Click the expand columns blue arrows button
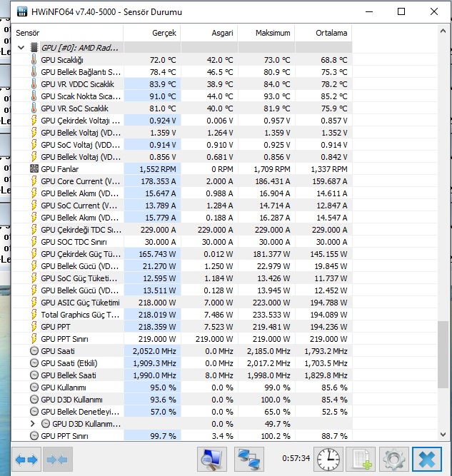The width and height of the screenshot is (452, 476). pos(26,459)
